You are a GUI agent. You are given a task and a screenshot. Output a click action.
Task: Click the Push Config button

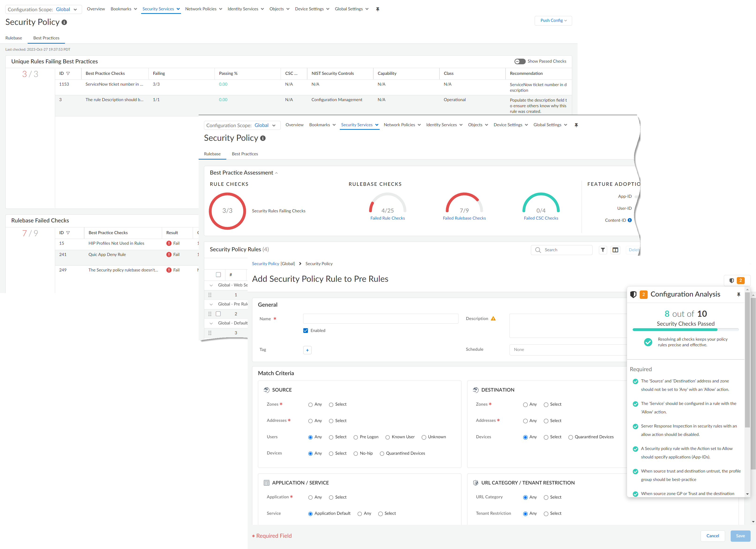point(553,20)
